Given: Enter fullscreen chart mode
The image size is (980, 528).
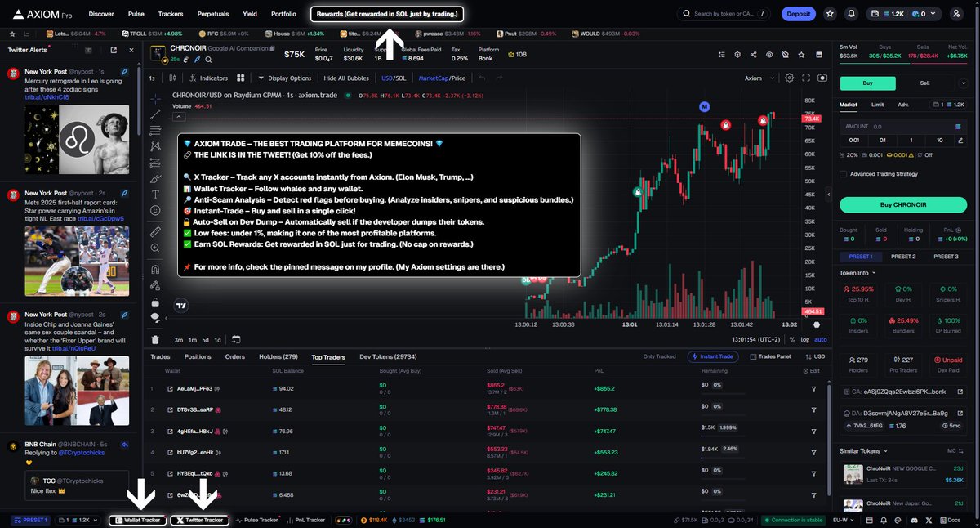Looking at the screenshot, I should coord(806,78).
